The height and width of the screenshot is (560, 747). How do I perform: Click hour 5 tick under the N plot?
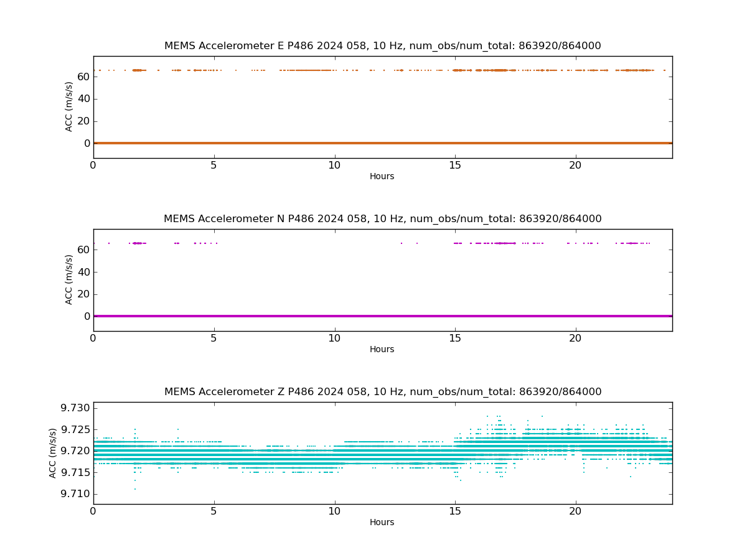[214, 338]
